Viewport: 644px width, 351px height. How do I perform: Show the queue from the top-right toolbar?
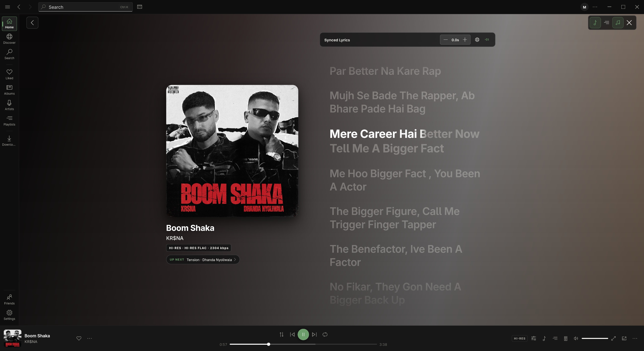click(607, 23)
